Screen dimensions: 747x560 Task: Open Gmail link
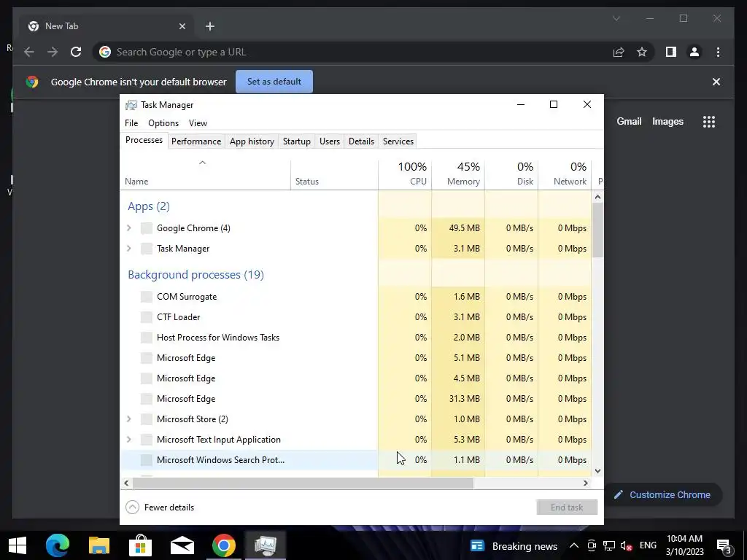point(629,122)
